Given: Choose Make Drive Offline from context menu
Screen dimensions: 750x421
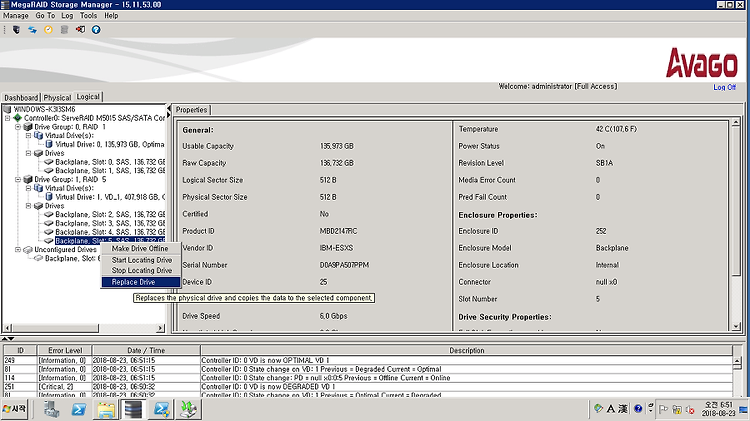Looking at the screenshot, I should pos(140,248).
